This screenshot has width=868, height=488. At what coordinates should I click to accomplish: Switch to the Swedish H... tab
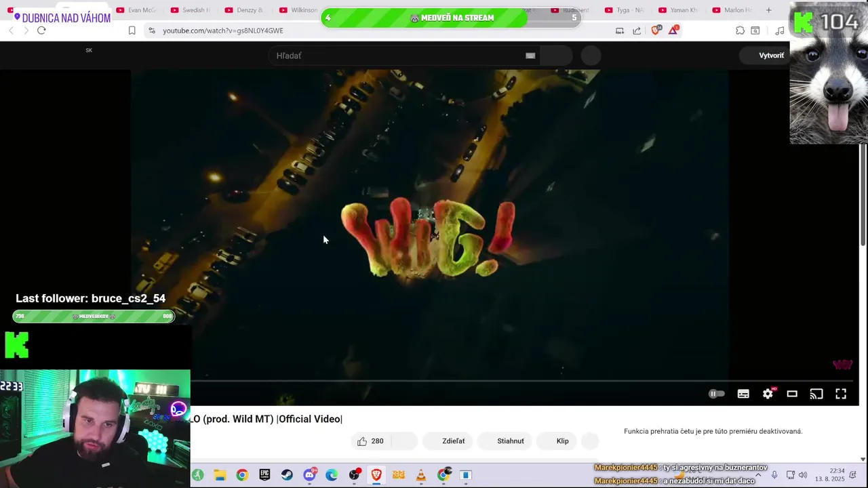coord(191,10)
